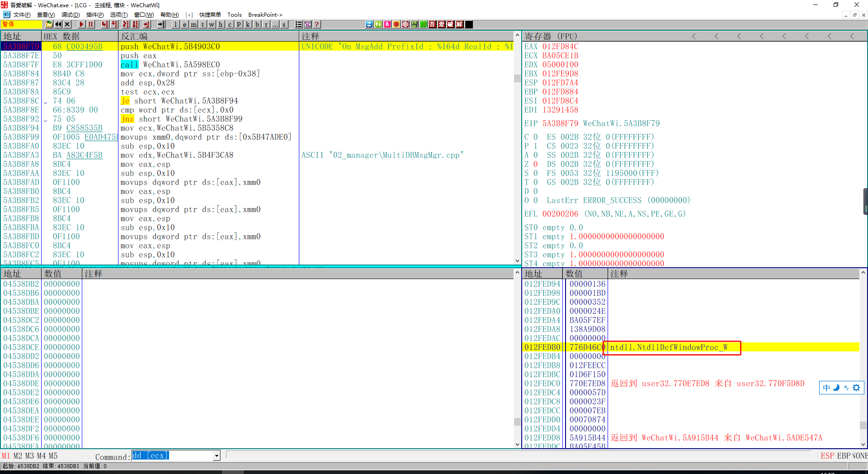The width and height of the screenshot is (868, 474).
Task: Click pink 'A' plugin icon
Action: 387,24
